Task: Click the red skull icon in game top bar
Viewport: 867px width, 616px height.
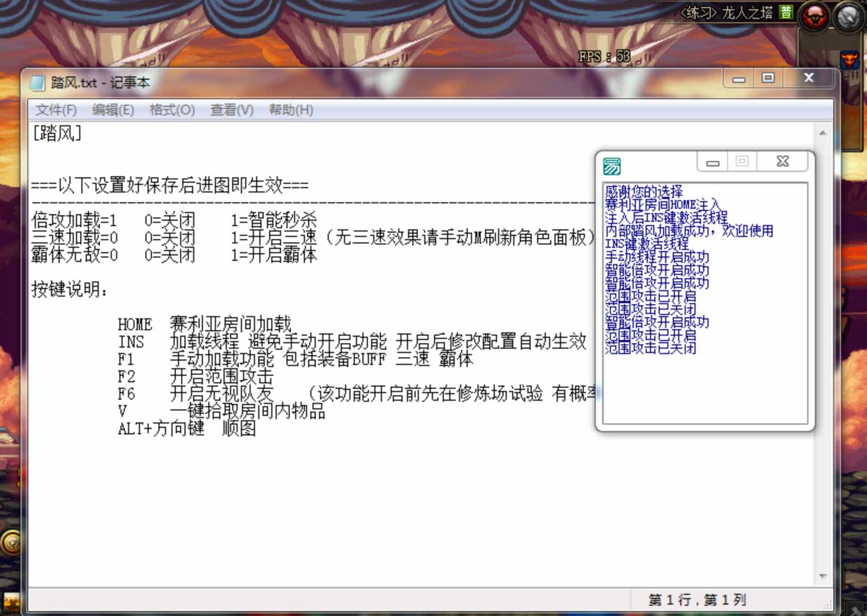Action: pos(814,17)
